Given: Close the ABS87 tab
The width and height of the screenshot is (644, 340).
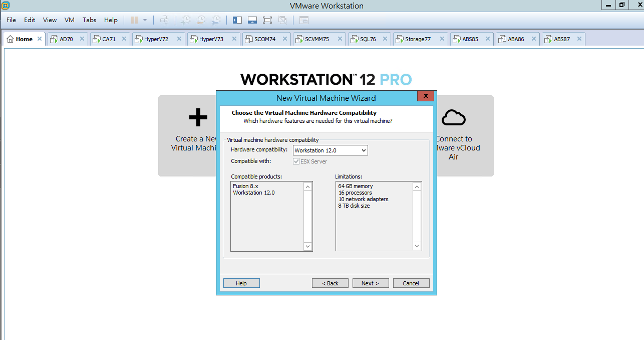Looking at the screenshot, I should pyautogui.click(x=579, y=39).
